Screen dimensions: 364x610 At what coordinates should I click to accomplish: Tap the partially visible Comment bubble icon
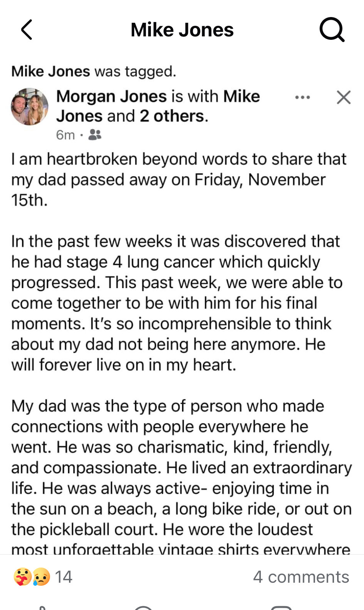point(143,608)
